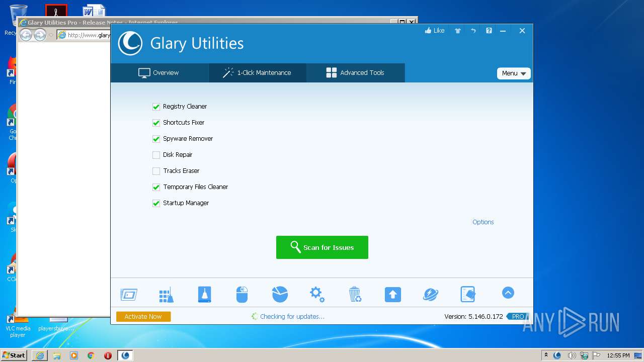This screenshot has width=644, height=362.
Task: Toggle the Shortcuts Fixer checkbox
Action: click(156, 123)
